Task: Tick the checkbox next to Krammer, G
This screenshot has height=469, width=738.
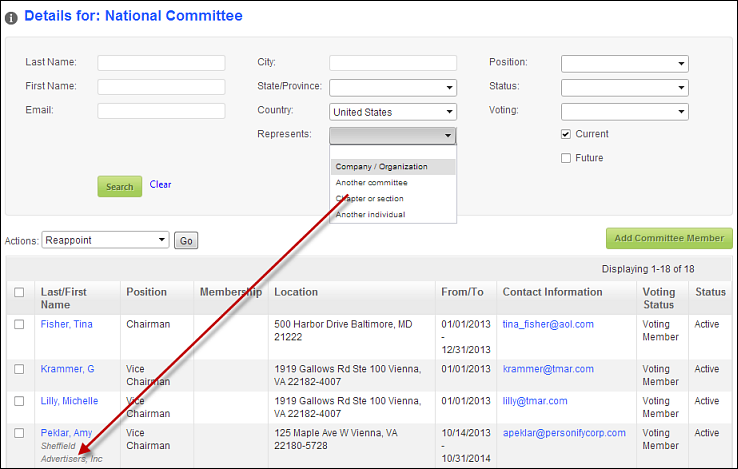Action: 19,369
